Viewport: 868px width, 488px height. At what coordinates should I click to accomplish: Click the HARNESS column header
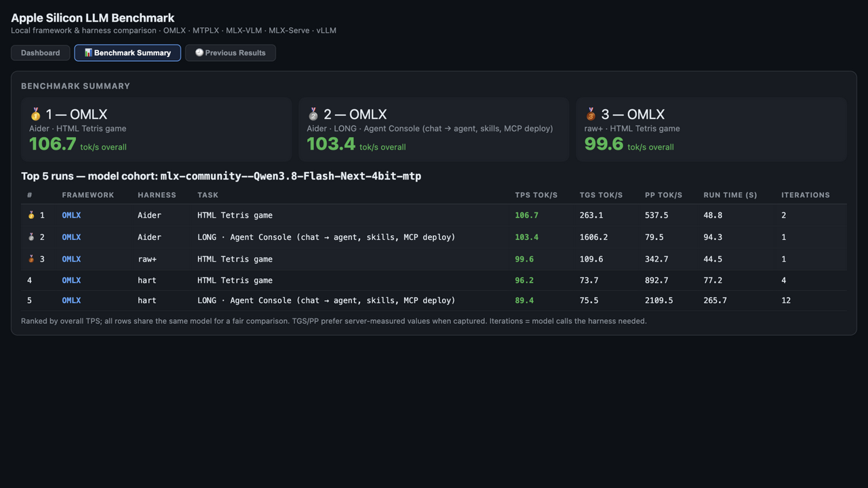pos(157,195)
